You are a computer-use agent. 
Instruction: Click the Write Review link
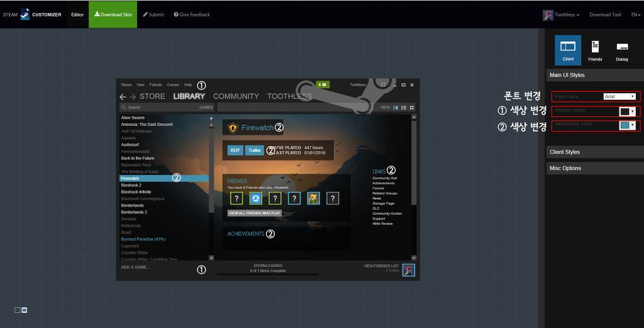pos(382,223)
